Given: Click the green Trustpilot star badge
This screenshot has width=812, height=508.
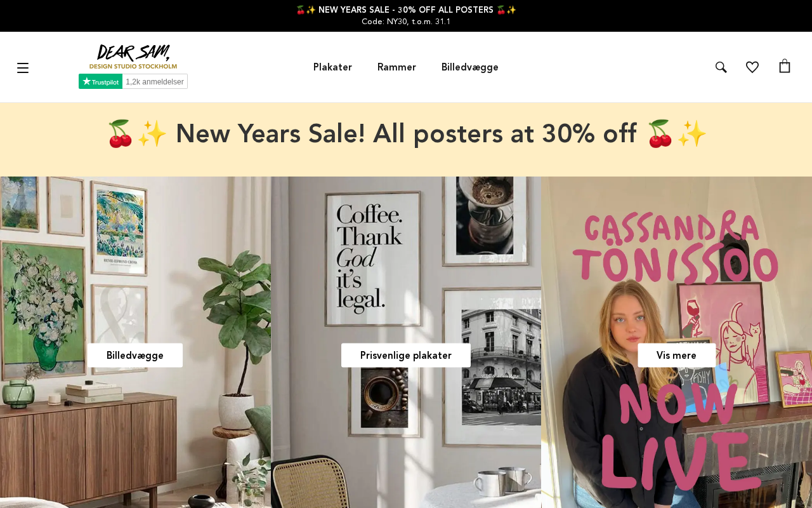Looking at the screenshot, I should 100,81.
